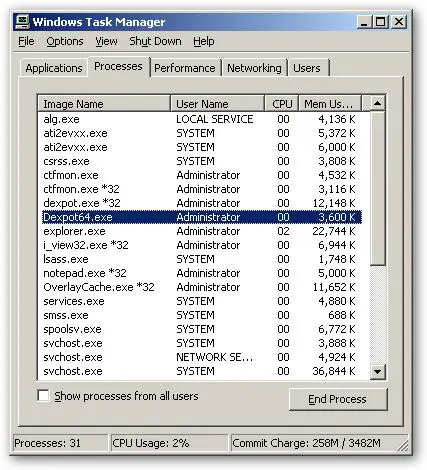Sort processes by CPU column header
This screenshot has height=470, width=427.
(x=282, y=104)
